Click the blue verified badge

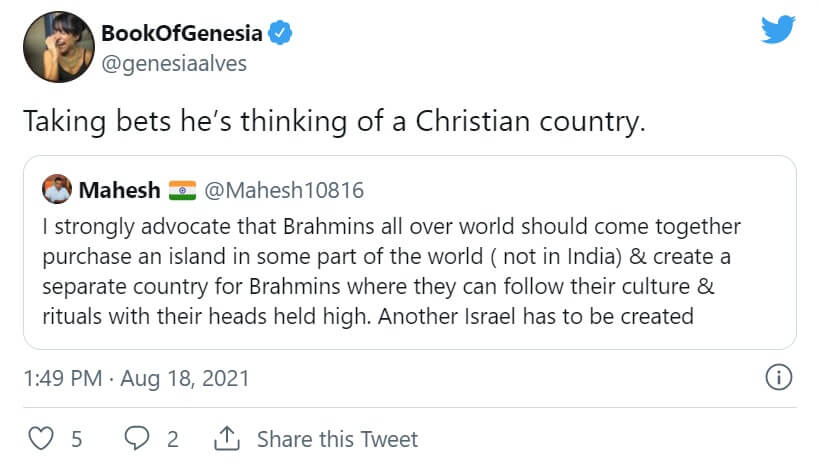click(x=283, y=33)
